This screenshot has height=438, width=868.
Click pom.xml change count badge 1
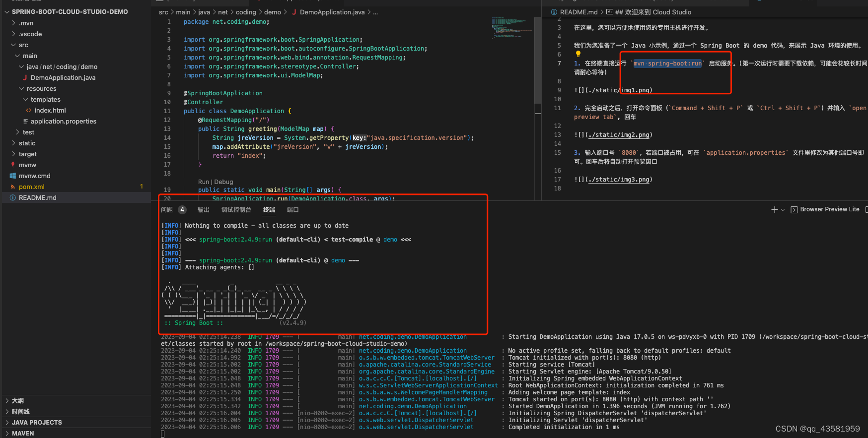142,187
